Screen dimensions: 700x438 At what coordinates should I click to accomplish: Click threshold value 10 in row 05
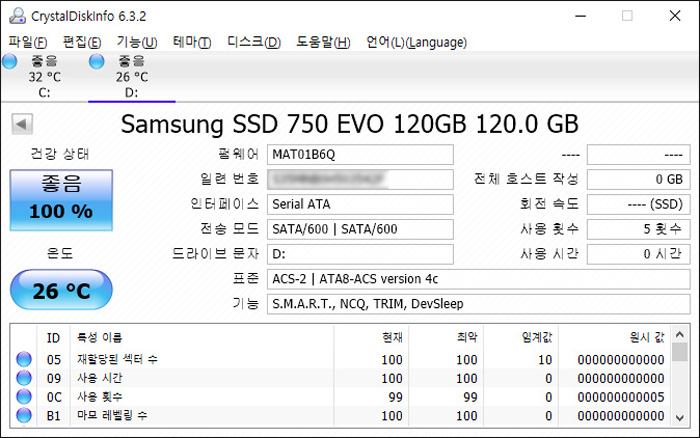(x=545, y=359)
